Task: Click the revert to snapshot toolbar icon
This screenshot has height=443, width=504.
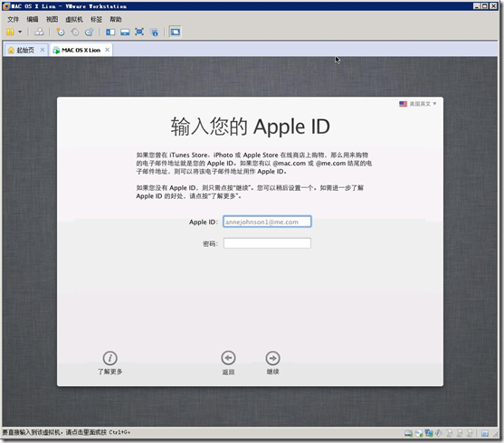Action: [x=75, y=32]
